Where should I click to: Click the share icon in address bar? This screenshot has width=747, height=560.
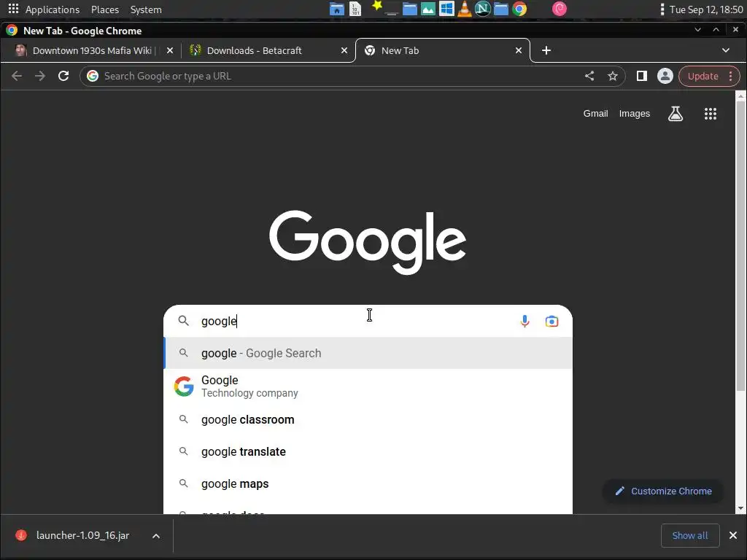tap(589, 76)
